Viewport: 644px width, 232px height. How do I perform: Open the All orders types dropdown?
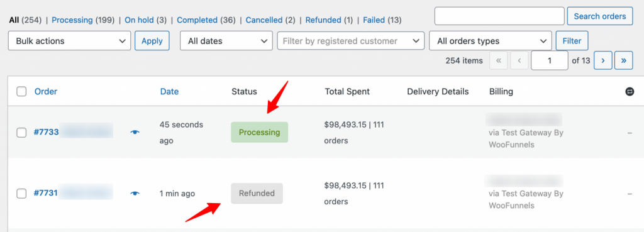click(491, 41)
